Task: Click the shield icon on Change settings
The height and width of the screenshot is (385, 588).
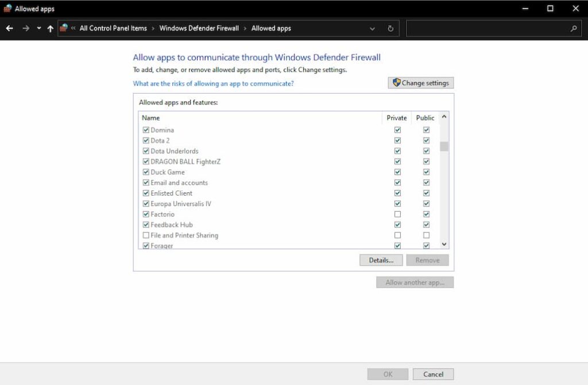Action: (x=396, y=83)
